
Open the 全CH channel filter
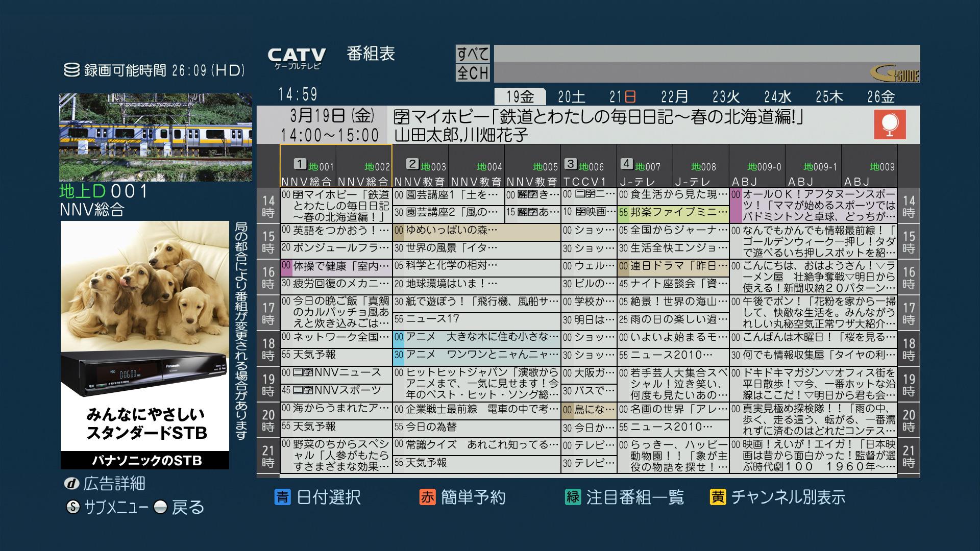tap(473, 72)
